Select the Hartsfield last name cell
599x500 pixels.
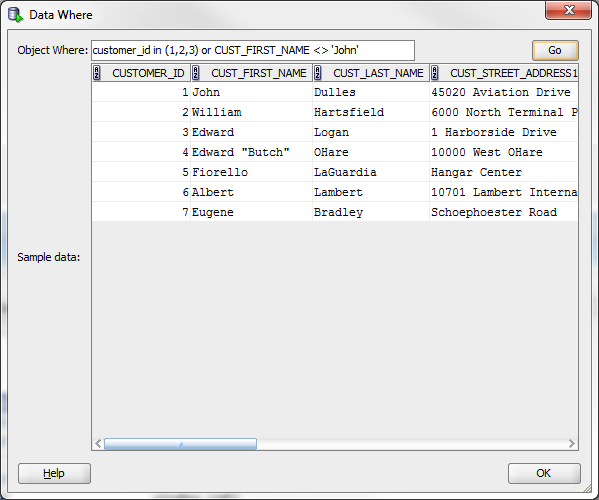tap(371, 112)
